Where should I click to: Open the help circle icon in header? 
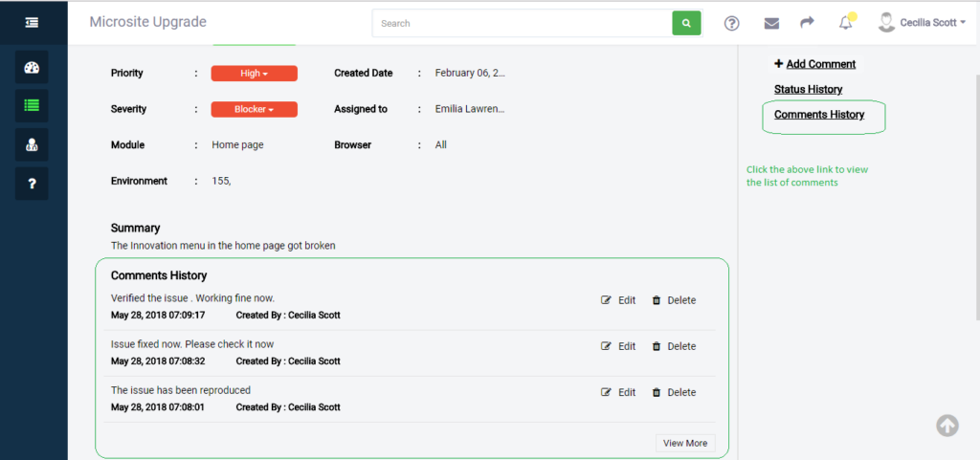731,23
